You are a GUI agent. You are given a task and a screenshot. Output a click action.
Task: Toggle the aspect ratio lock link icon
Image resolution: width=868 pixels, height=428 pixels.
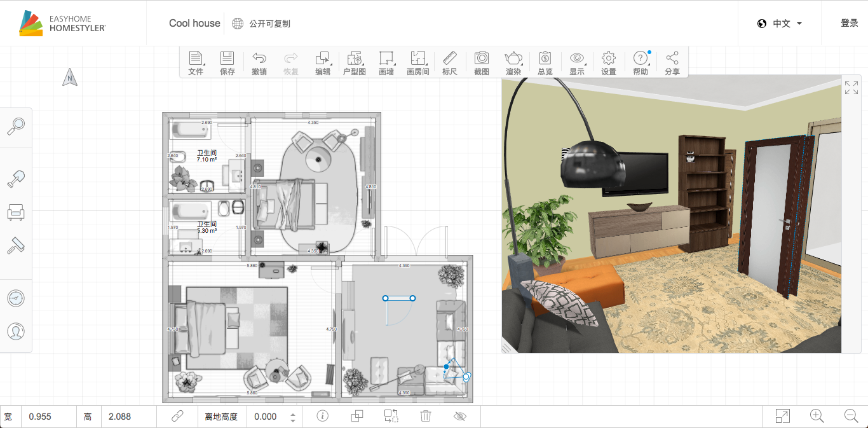(177, 416)
